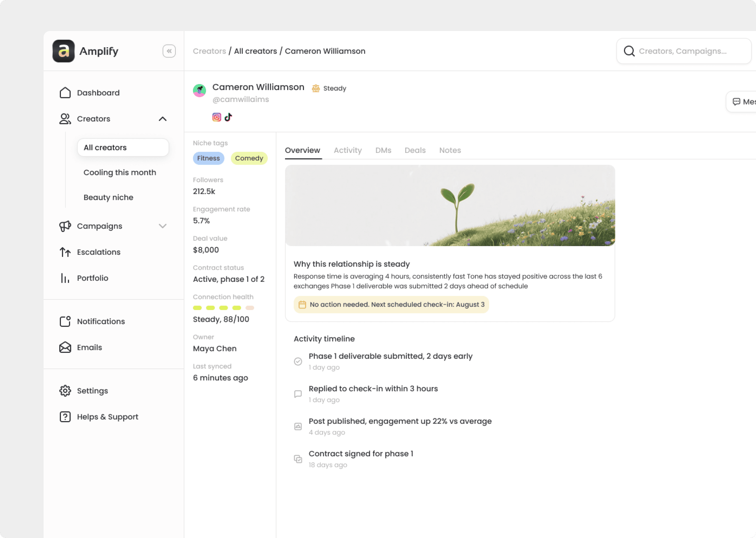This screenshot has width=756, height=538.
Task: Click Active, phase 1 of 2 status
Action: pos(229,279)
